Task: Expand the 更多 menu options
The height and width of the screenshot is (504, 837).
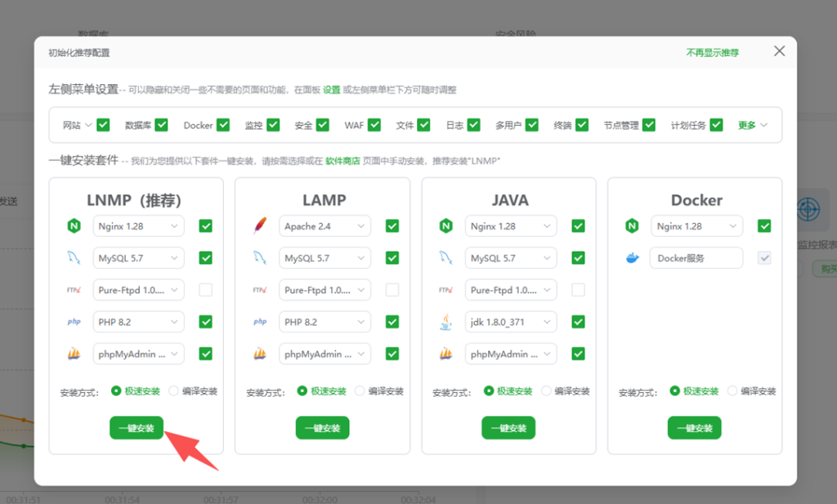Action: click(x=753, y=125)
